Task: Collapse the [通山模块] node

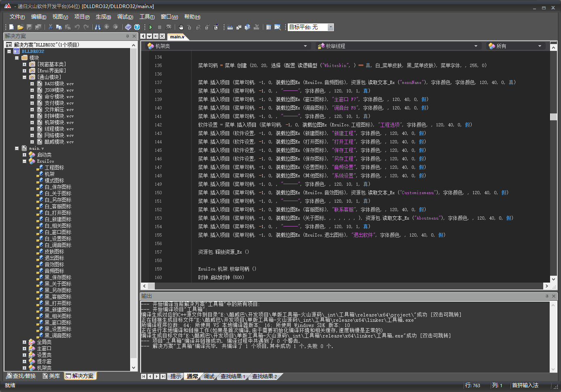Action: click(25, 77)
